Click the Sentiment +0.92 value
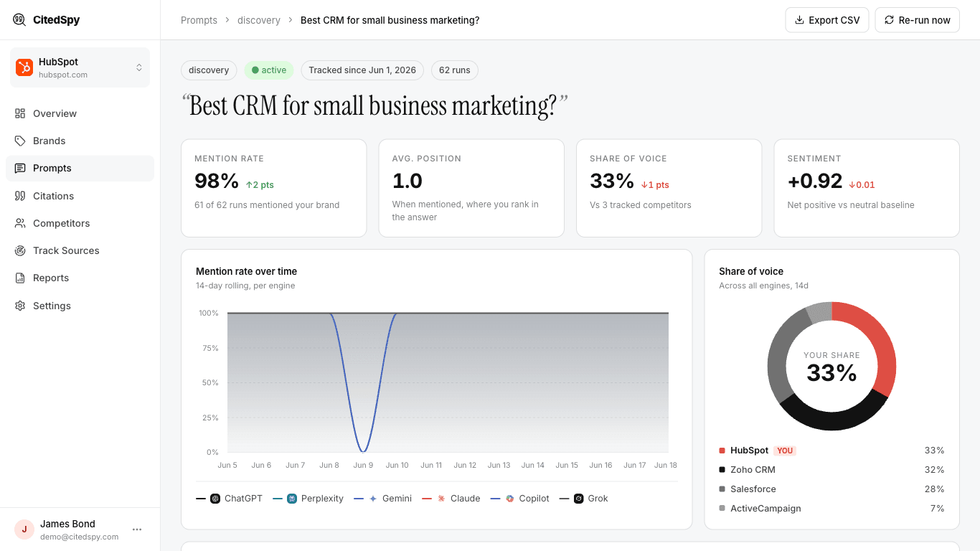The image size is (980, 551). click(815, 181)
